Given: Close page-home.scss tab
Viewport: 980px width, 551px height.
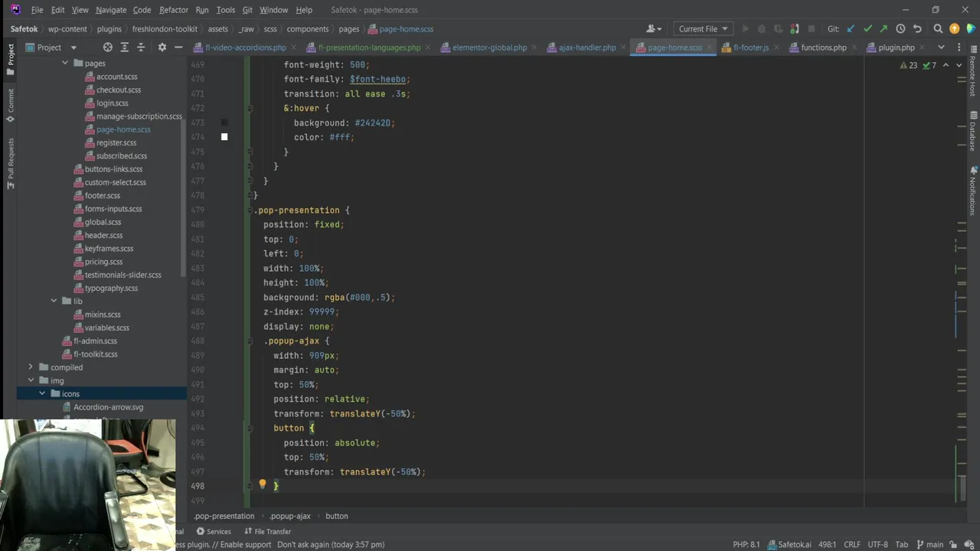Looking at the screenshot, I should (710, 47).
